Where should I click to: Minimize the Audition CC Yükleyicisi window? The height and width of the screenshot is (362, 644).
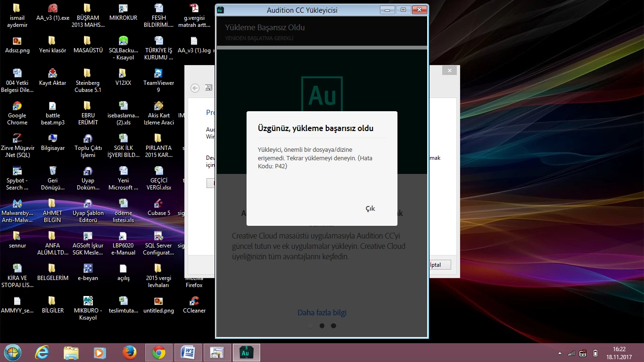click(388, 10)
